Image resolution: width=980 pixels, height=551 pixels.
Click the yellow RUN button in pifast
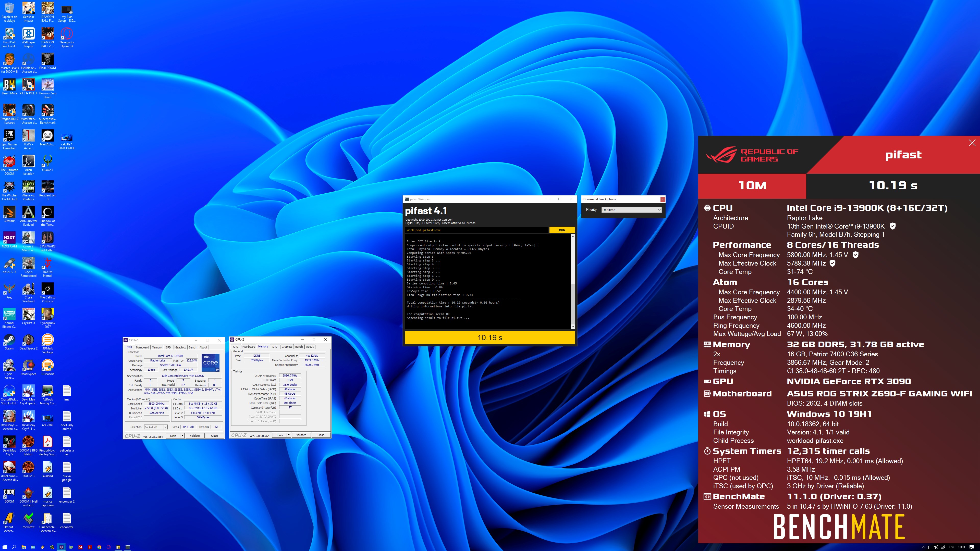coord(562,230)
